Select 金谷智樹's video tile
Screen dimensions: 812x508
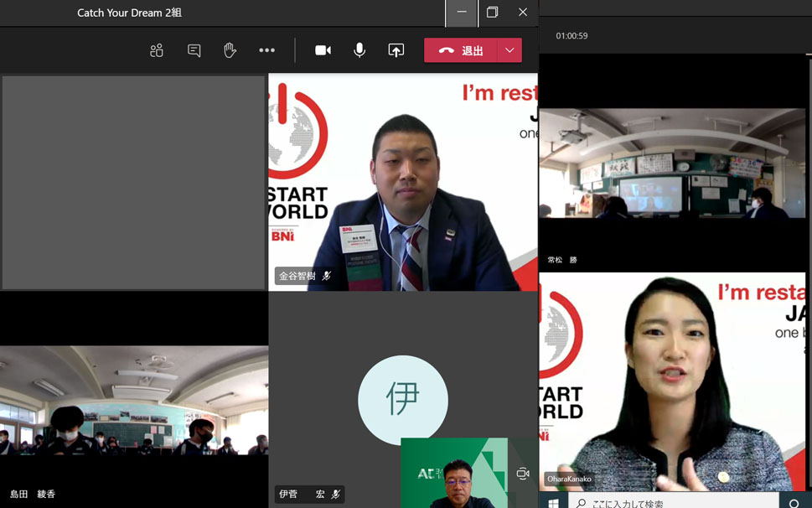402,182
